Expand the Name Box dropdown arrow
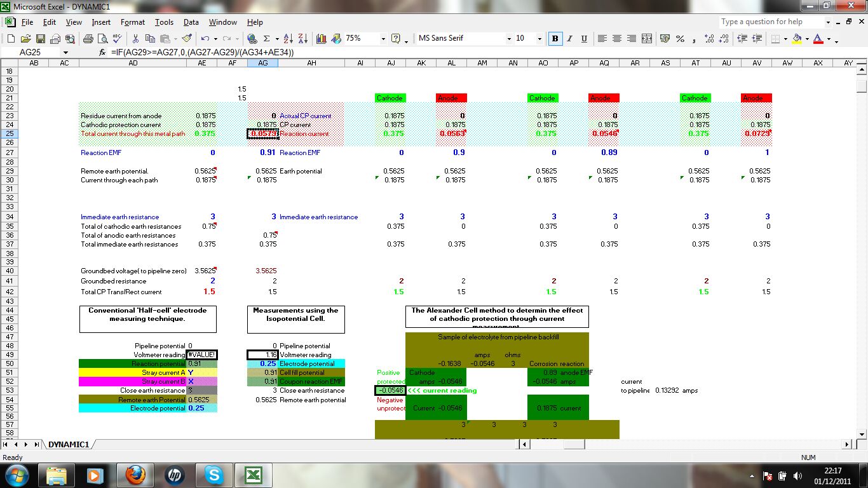The image size is (868, 488). (65, 53)
